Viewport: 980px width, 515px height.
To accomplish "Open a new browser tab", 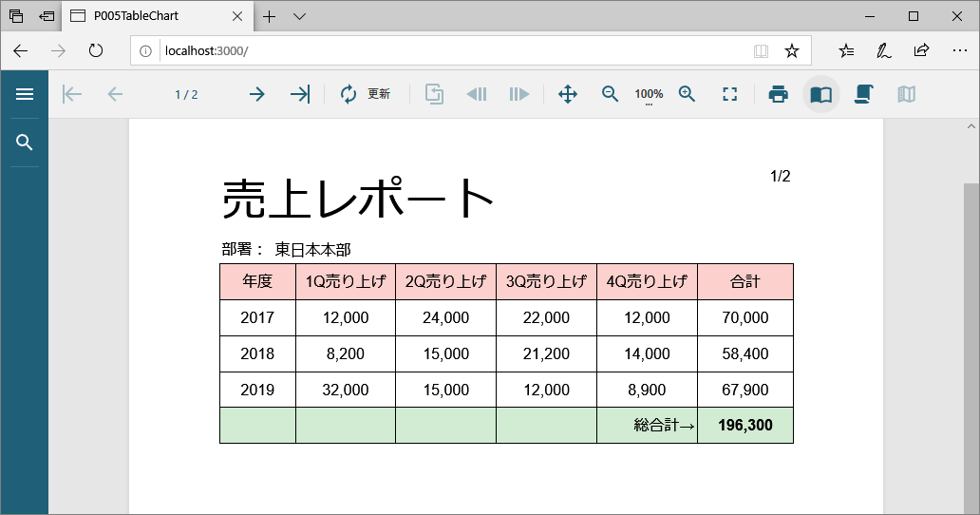I will [x=270, y=16].
